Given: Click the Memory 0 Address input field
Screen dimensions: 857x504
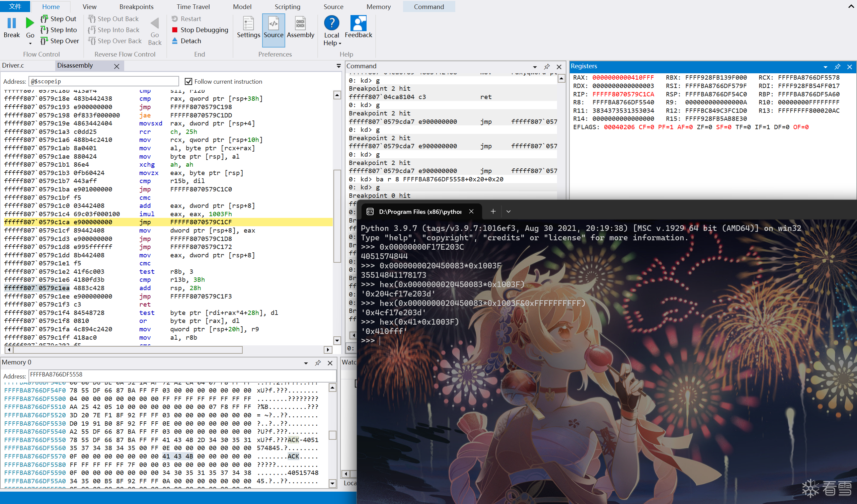Looking at the screenshot, I should click(x=183, y=375).
